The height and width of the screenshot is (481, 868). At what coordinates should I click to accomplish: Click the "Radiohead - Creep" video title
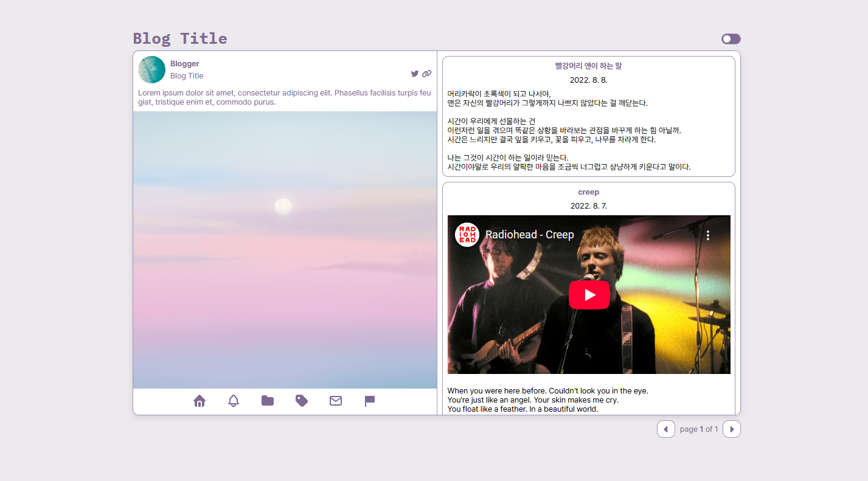(x=530, y=235)
